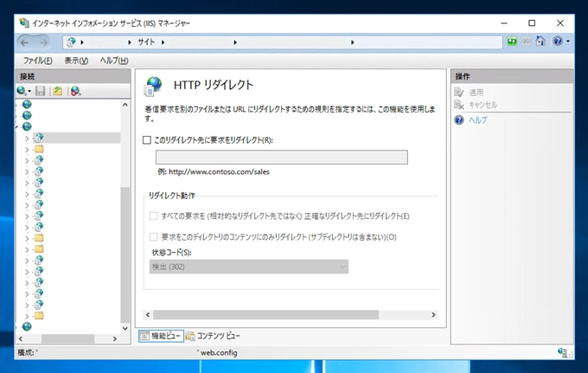Click the up one level folder icon
Viewport: 588px width, 373px height.
57,91
